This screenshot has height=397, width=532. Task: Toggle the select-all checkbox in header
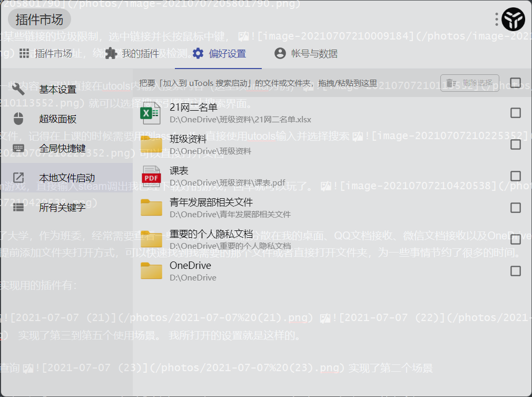coord(516,83)
